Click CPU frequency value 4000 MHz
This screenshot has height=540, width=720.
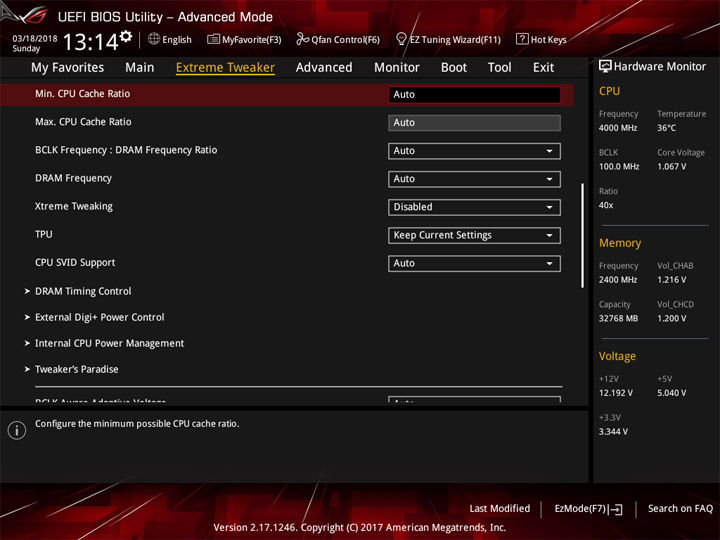coord(618,128)
